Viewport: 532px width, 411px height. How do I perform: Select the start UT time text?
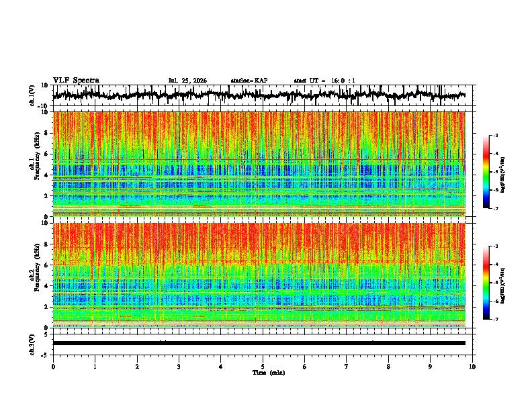324,81
